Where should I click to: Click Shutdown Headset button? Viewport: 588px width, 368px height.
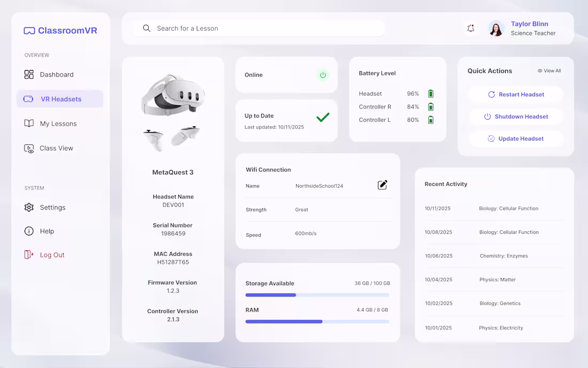pos(516,117)
